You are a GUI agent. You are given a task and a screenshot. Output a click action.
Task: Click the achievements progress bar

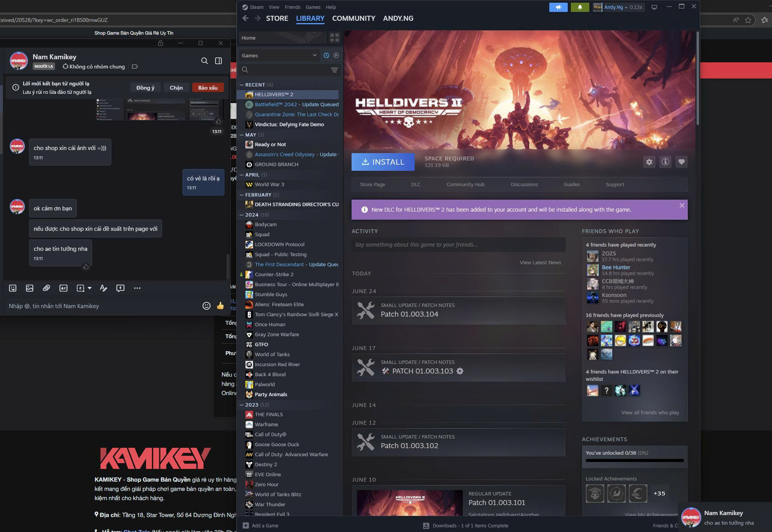pos(635,460)
